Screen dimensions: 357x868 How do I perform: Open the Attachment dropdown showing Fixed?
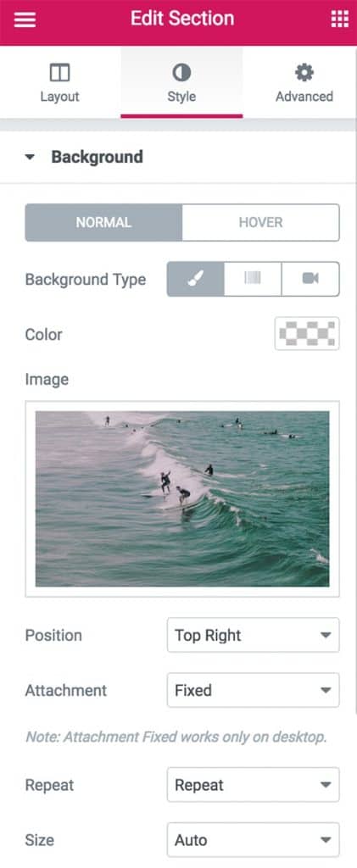click(x=253, y=690)
